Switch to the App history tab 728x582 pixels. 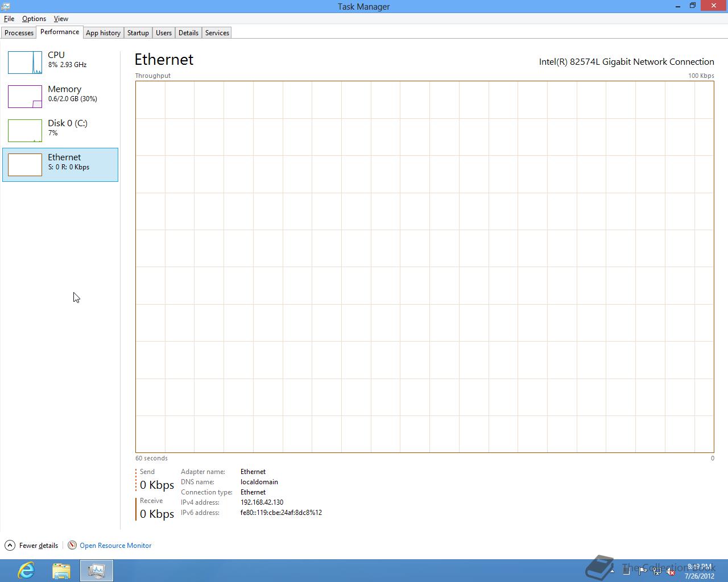(103, 33)
